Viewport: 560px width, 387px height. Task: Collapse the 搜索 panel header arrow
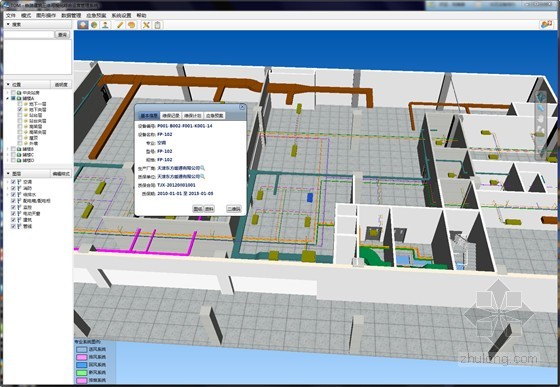[8, 24]
